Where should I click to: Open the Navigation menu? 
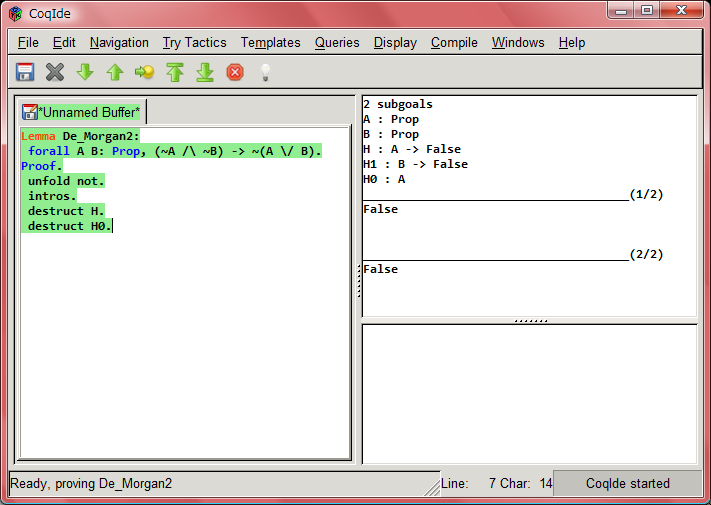119,43
